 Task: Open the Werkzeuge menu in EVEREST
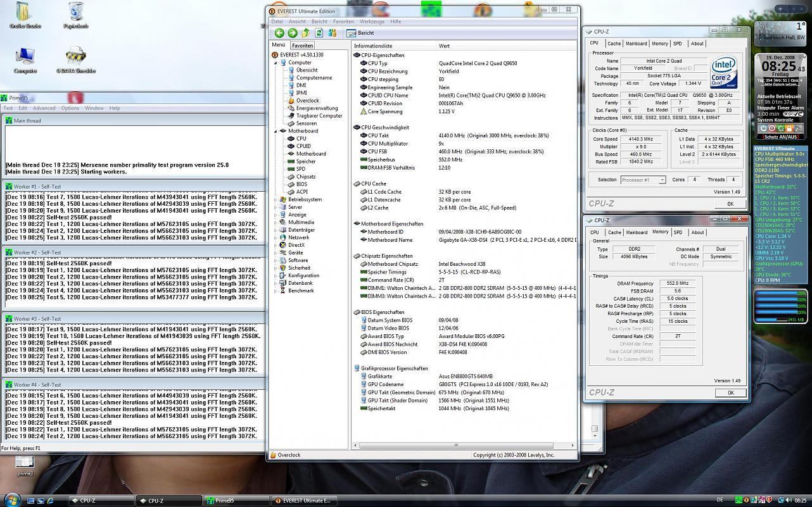tap(372, 22)
